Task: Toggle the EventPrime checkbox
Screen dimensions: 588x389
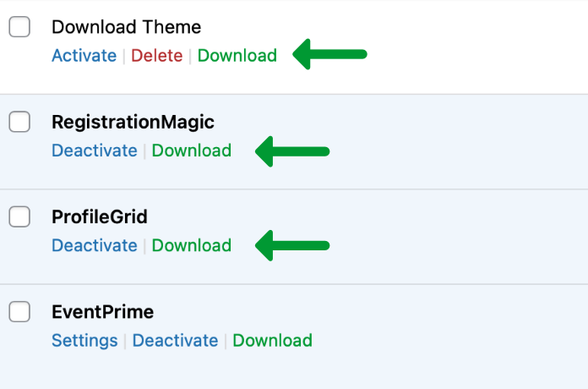Action: [x=19, y=311]
